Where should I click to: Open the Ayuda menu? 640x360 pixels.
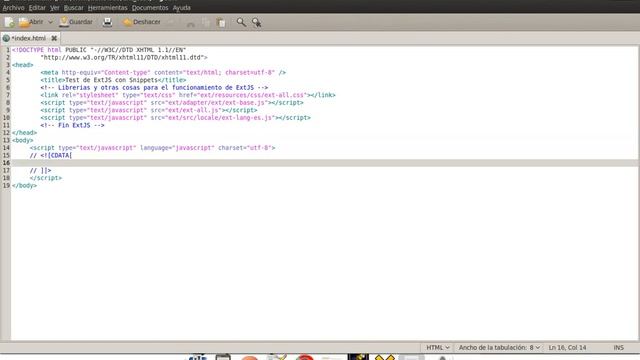tap(182, 8)
